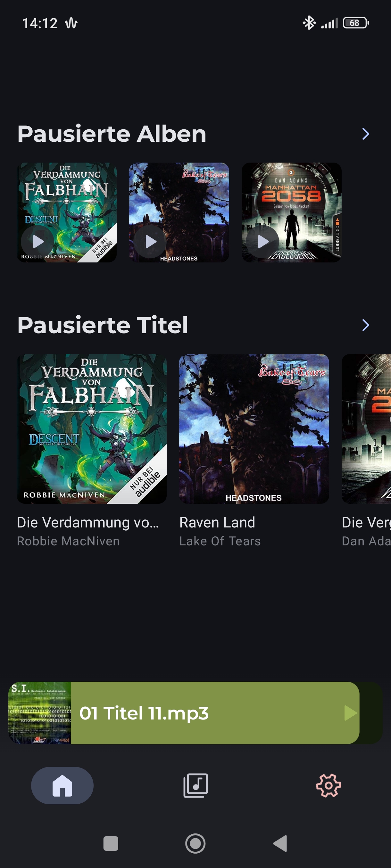Viewport: 391px width, 868px height.
Task: Resume playback in the mini player
Action: [350, 713]
